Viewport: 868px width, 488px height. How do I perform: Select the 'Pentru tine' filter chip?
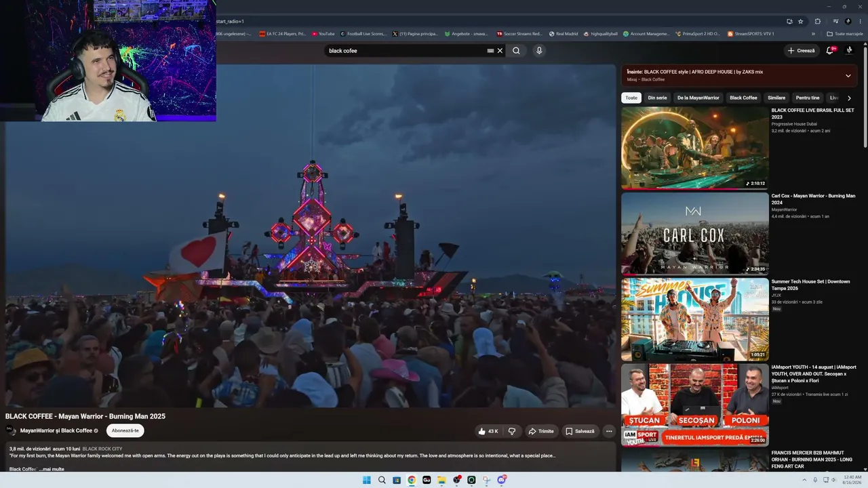tap(808, 98)
